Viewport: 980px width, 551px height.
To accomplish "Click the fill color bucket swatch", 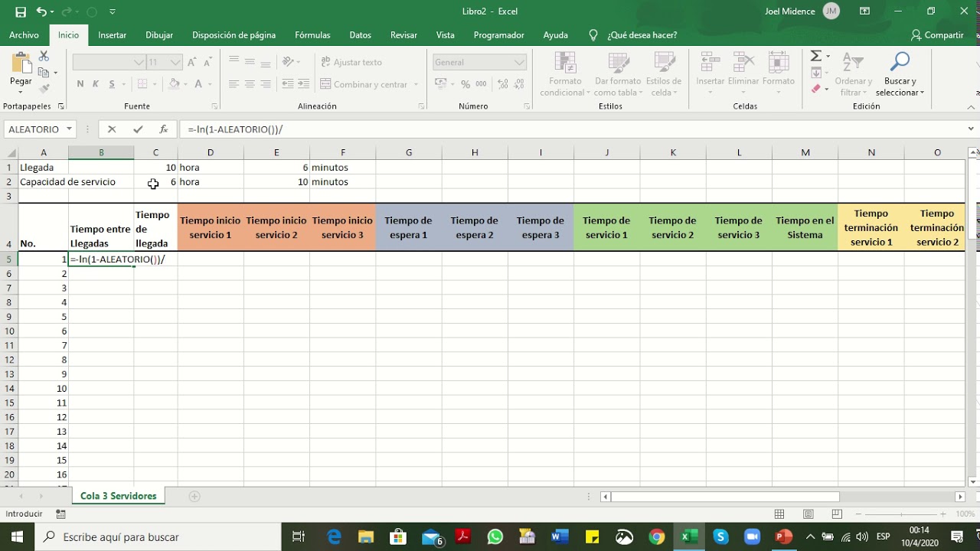I will [x=174, y=84].
